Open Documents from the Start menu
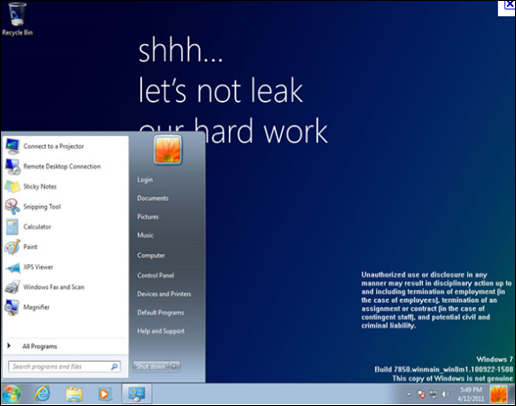 pos(153,198)
